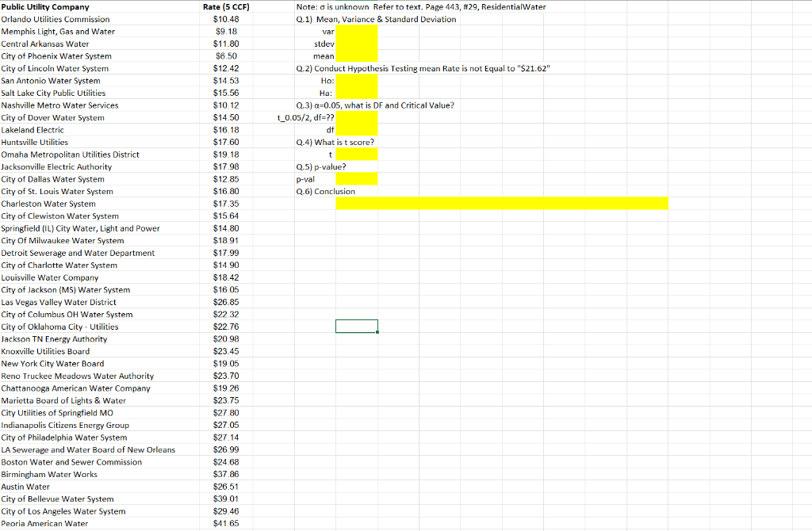This screenshot has width=812, height=531.
Task: Click the $10.48 rate cell
Action: [225, 19]
